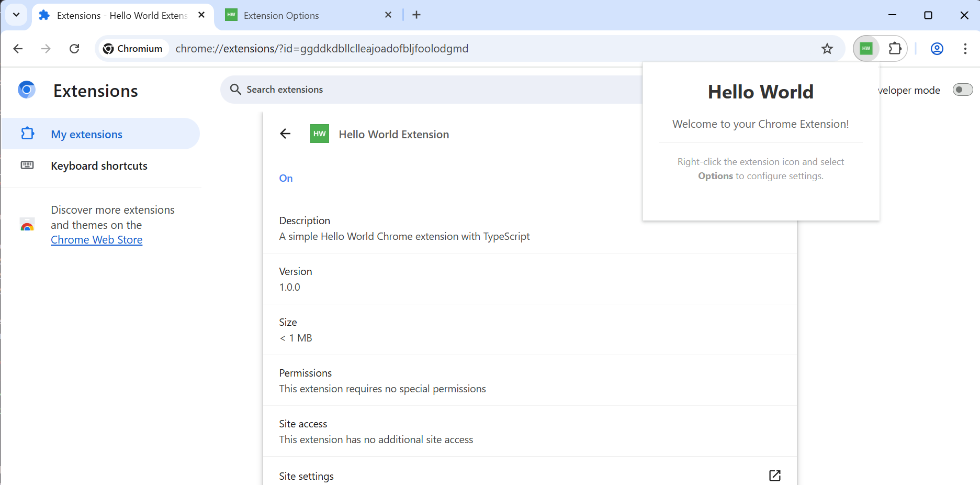Open Keyboard shortcuts in the sidebar
Viewport: 980px width, 485px height.
click(x=99, y=166)
